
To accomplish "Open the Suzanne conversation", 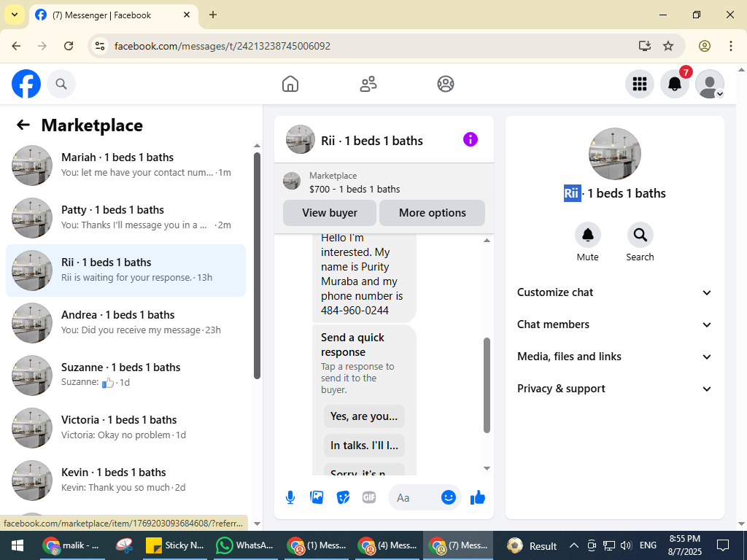I will pyautogui.click(x=125, y=376).
